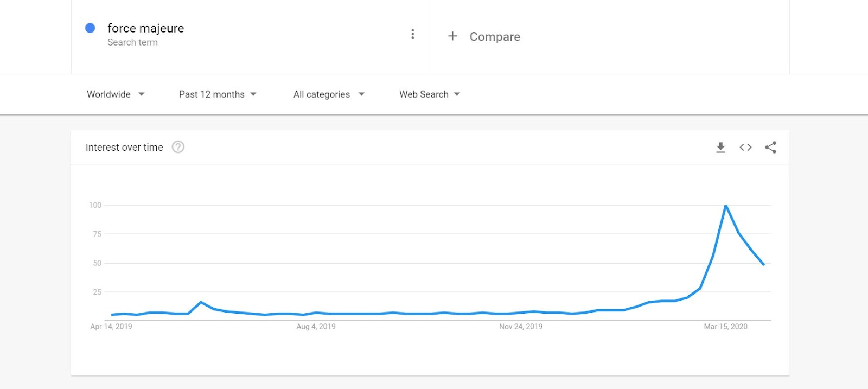Click the plus icon next to Compare
The width and height of the screenshot is (868, 389).
tap(452, 36)
